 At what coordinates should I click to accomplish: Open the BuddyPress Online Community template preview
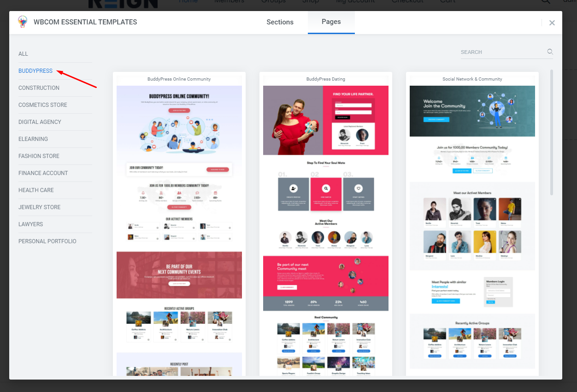tap(179, 230)
